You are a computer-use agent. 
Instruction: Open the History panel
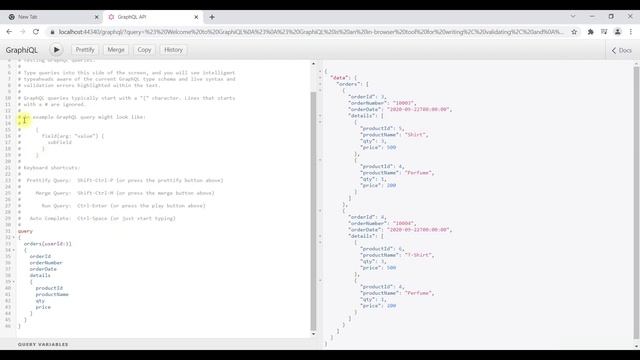[173, 50]
